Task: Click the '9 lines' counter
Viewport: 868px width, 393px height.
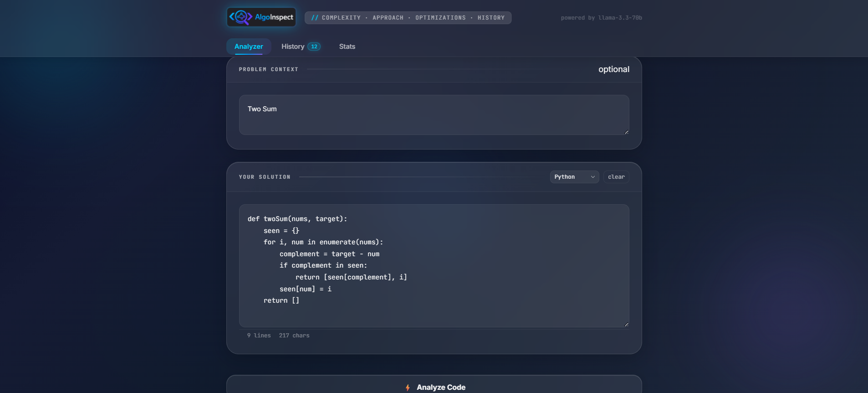Action: click(x=259, y=336)
